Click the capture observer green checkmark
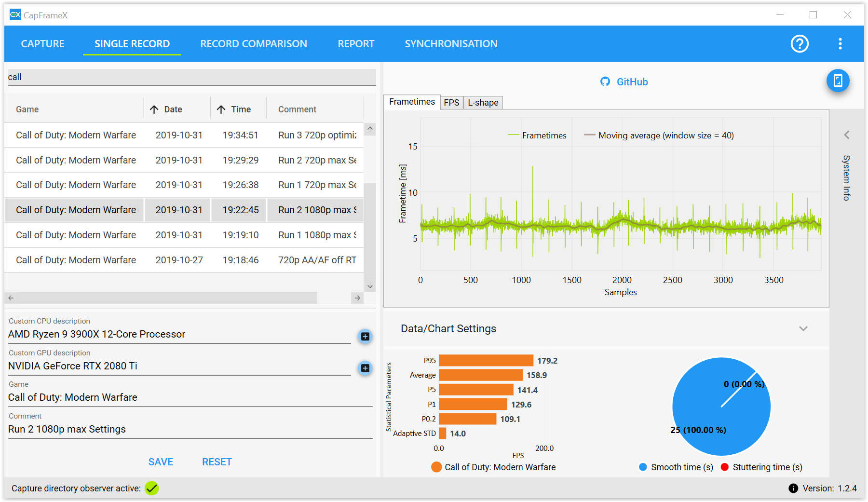 tap(152, 488)
